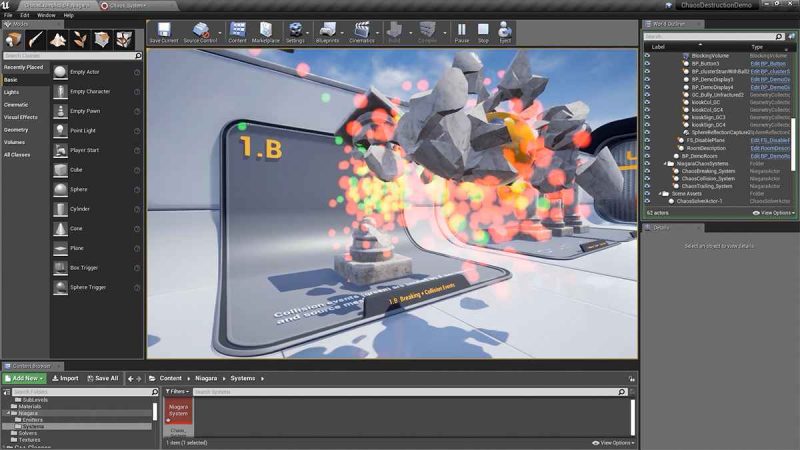Select the Fracture mode icon
800x450 pixels.
pos(124,39)
